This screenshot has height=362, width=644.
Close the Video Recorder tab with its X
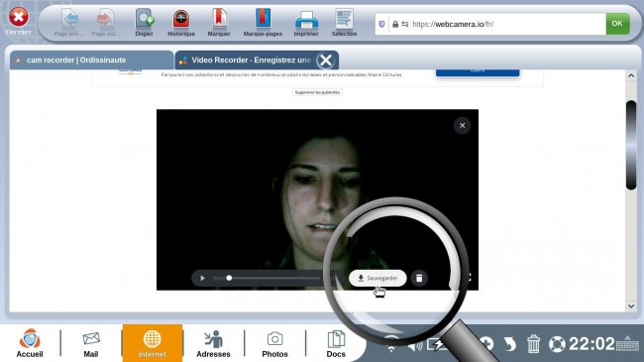click(326, 60)
